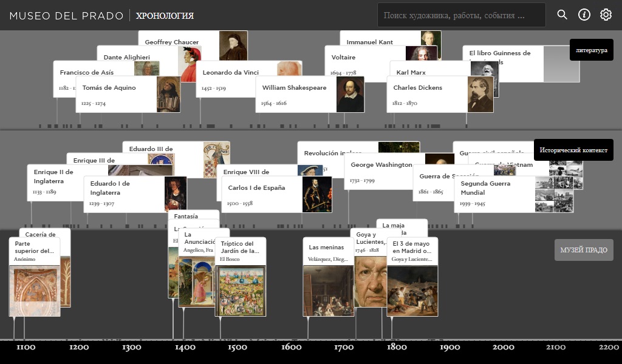Select the литература category button
This screenshot has height=364, width=622.
(x=592, y=50)
